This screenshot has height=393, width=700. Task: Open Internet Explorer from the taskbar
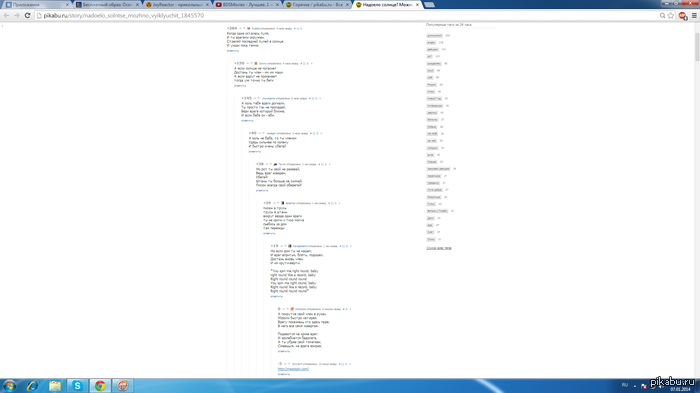[x=32, y=385]
